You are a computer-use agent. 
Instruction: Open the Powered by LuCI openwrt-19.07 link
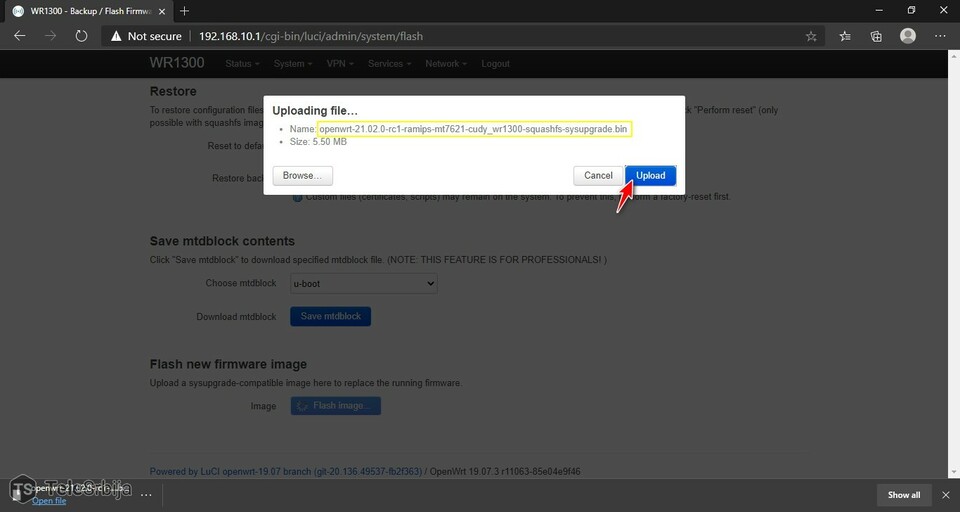coord(286,472)
